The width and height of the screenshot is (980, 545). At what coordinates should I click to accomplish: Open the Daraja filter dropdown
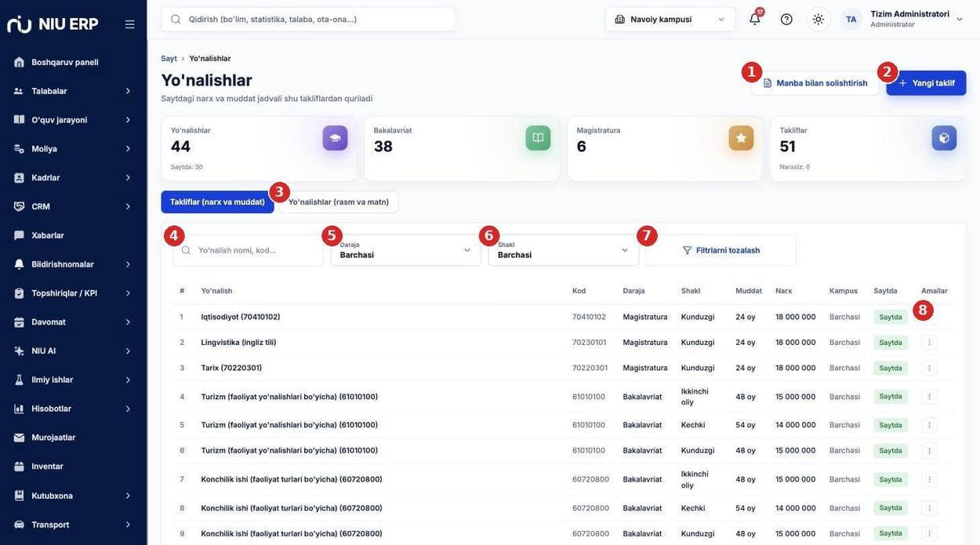coord(405,250)
